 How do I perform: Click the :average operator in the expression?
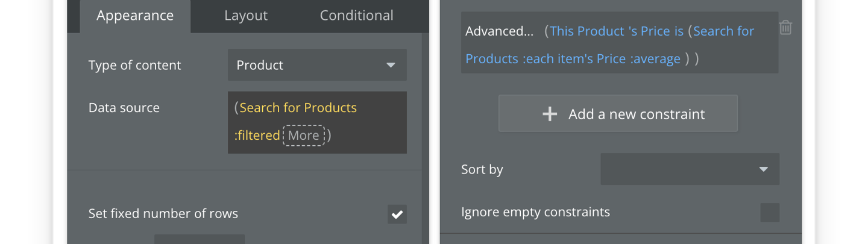655,59
